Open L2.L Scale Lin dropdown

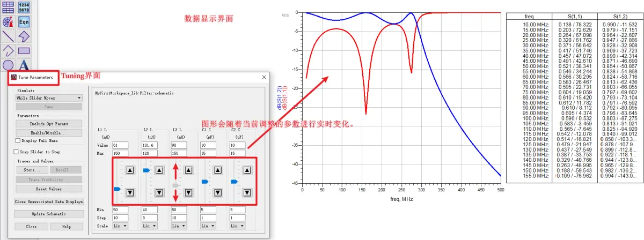[149, 226]
